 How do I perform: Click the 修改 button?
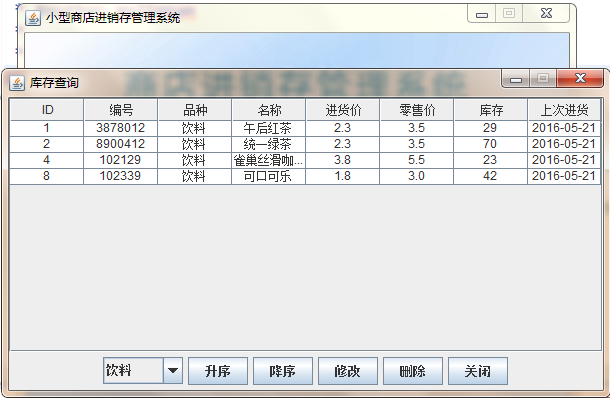[x=348, y=371]
